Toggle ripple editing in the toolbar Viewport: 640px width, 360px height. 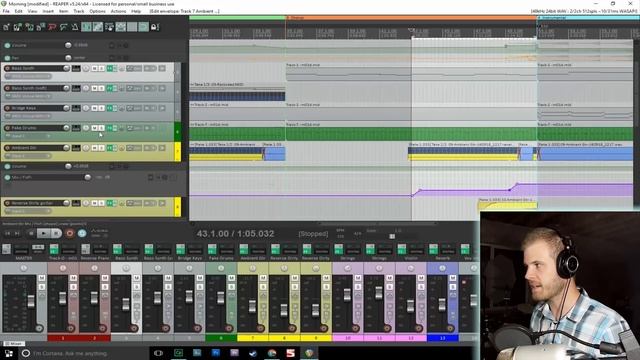point(109,27)
